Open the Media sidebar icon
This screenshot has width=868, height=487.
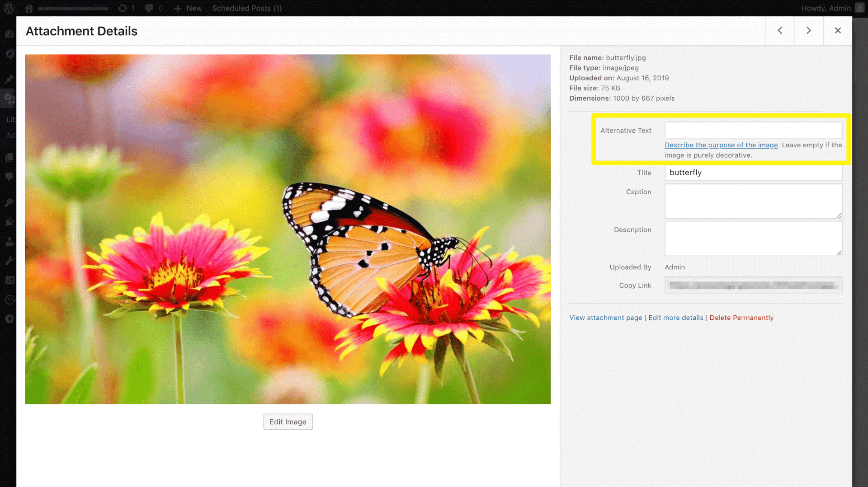click(x=9, y=98)
